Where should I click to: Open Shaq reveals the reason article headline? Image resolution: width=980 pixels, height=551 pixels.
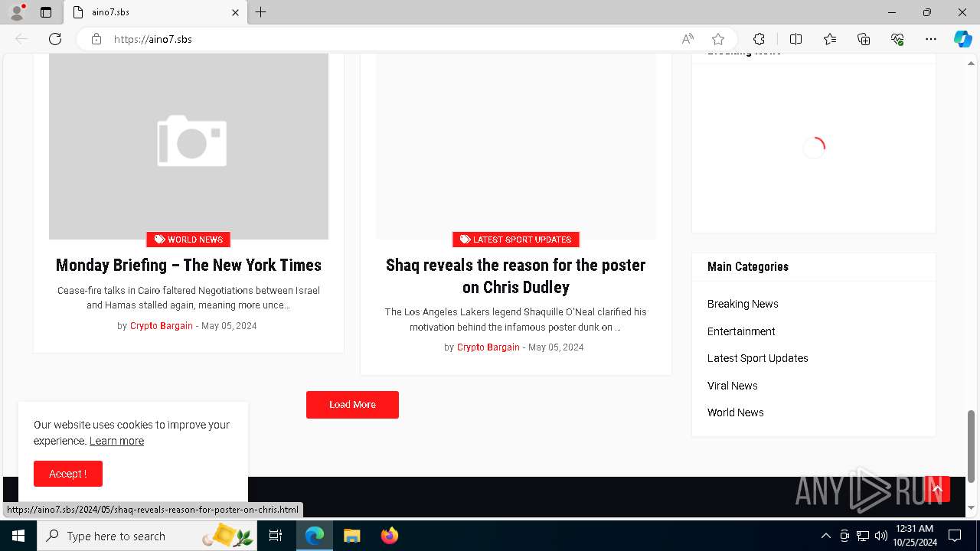(516, 276)
